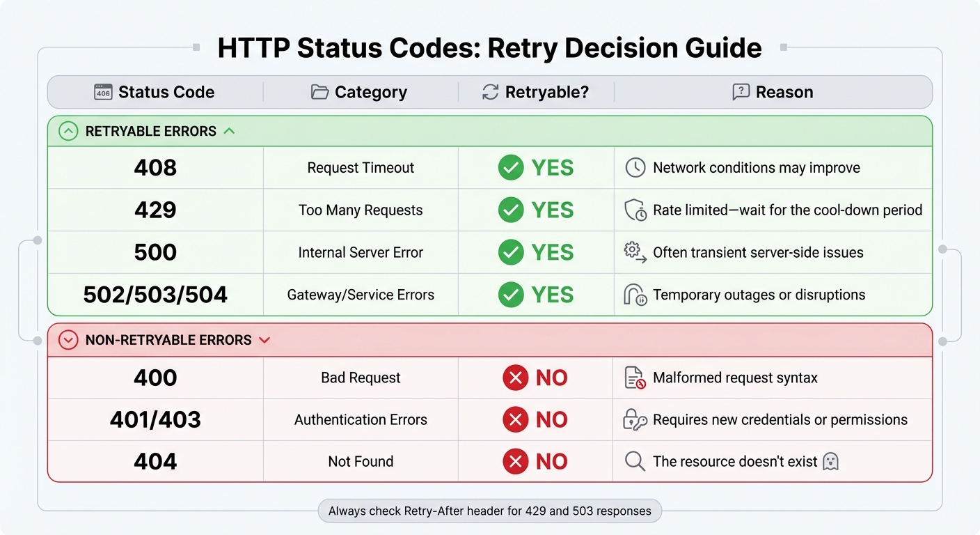Click "Requires new credentials or permissions" text
This screenshot has height=535, width=980.
click(780, 419)
